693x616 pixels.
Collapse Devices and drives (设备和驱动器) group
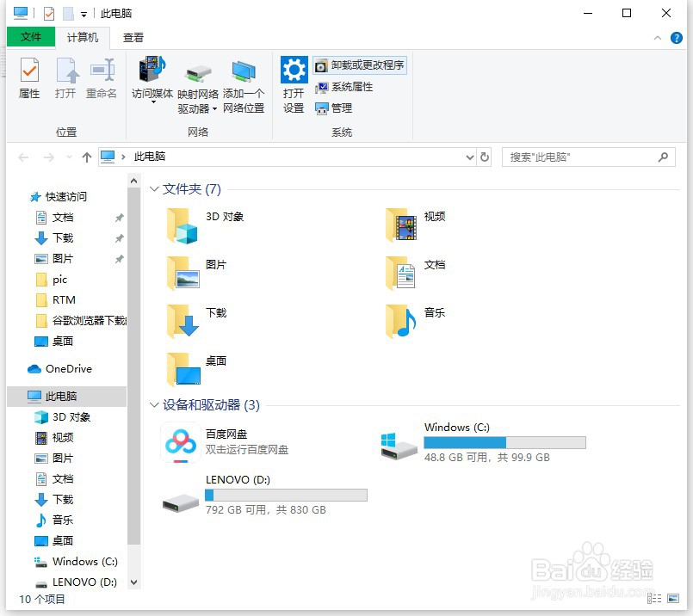pos(154,405)
